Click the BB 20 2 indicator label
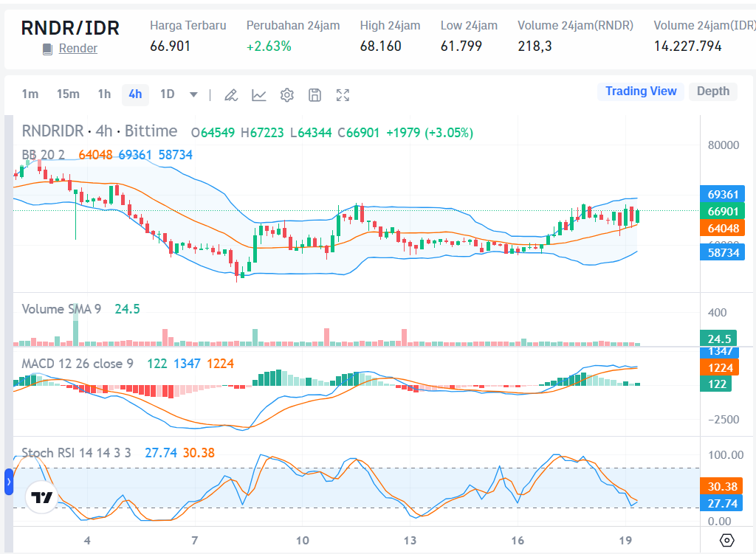This screenshot has width=756, height=554. (x=43, y=155)
